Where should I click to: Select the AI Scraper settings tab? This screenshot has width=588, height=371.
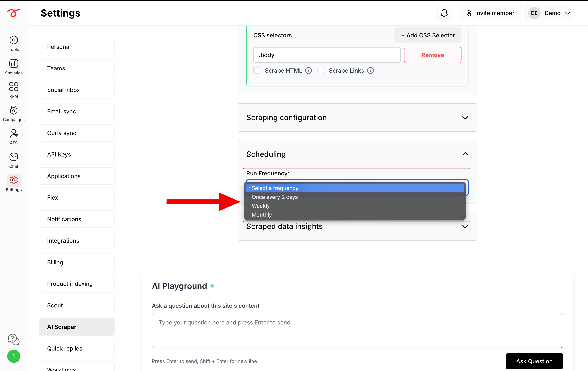click(76, 327)
